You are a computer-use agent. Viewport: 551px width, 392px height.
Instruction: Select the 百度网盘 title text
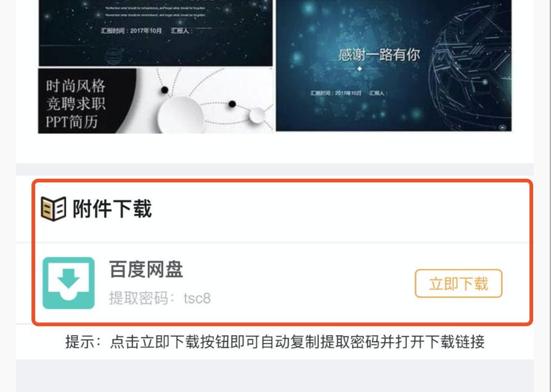tap(146, 269)
